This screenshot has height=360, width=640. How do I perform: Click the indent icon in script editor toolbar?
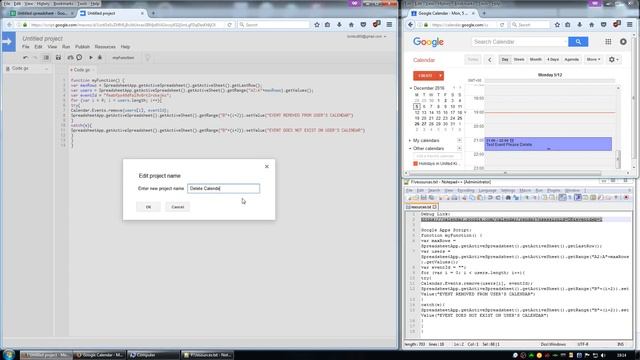[x=46, y=58]
